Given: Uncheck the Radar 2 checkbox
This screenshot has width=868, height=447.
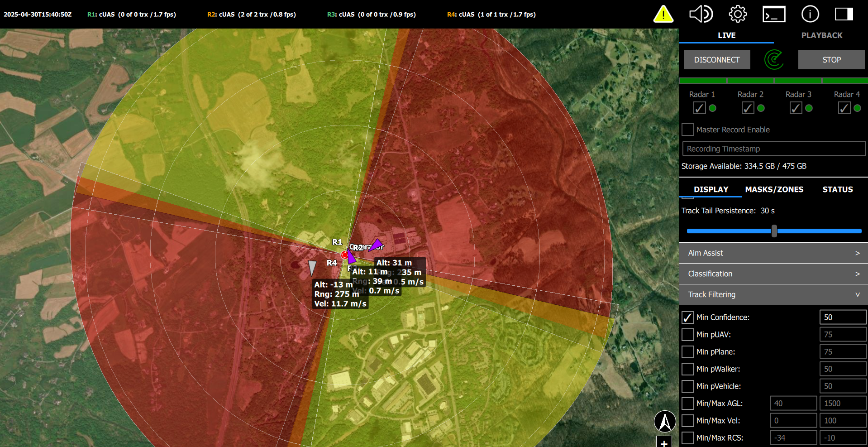Looking at the screenshot, I should (x=748, y=108).
